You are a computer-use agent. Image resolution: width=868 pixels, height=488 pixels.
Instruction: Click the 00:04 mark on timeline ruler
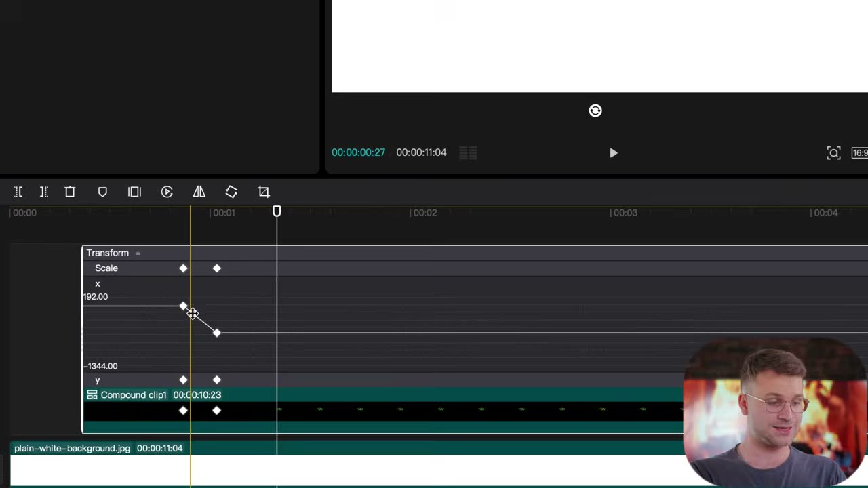[x=825, y=213]
